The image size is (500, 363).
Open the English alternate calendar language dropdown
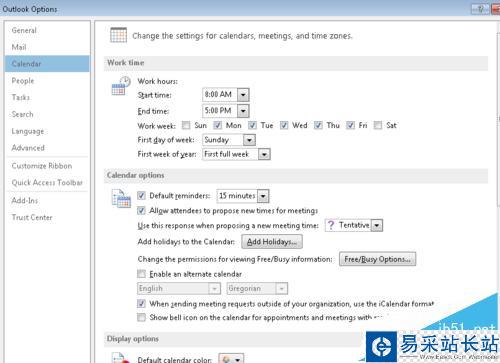pyautogui.click(x=214, y=289)
